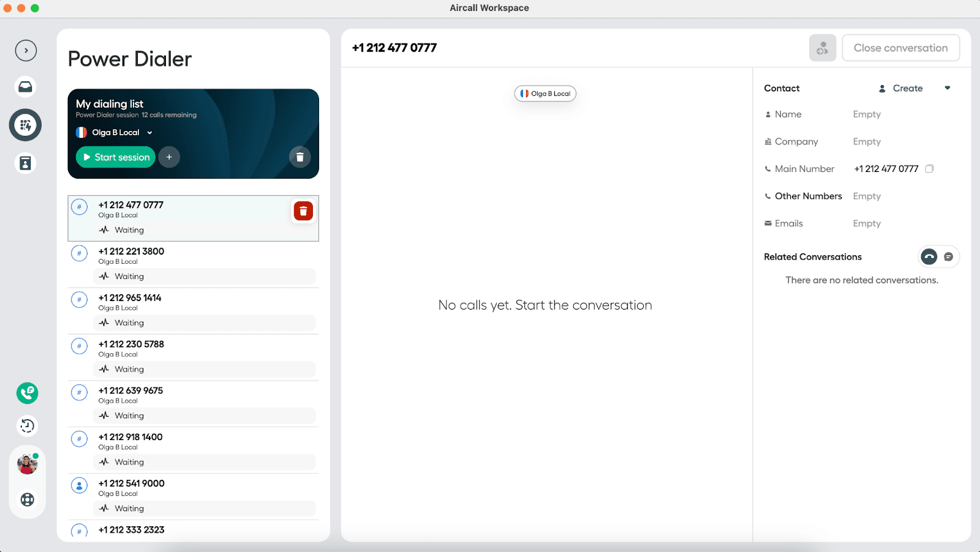The image size is (980, 552).
Task: Open the user profile avatar
Action: click(27, 464)
